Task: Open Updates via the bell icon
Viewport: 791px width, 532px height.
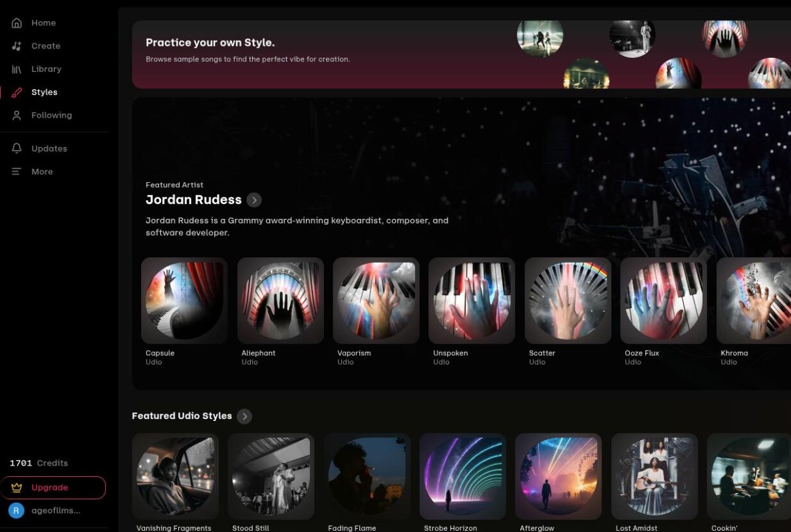Action: click(16, 148)
